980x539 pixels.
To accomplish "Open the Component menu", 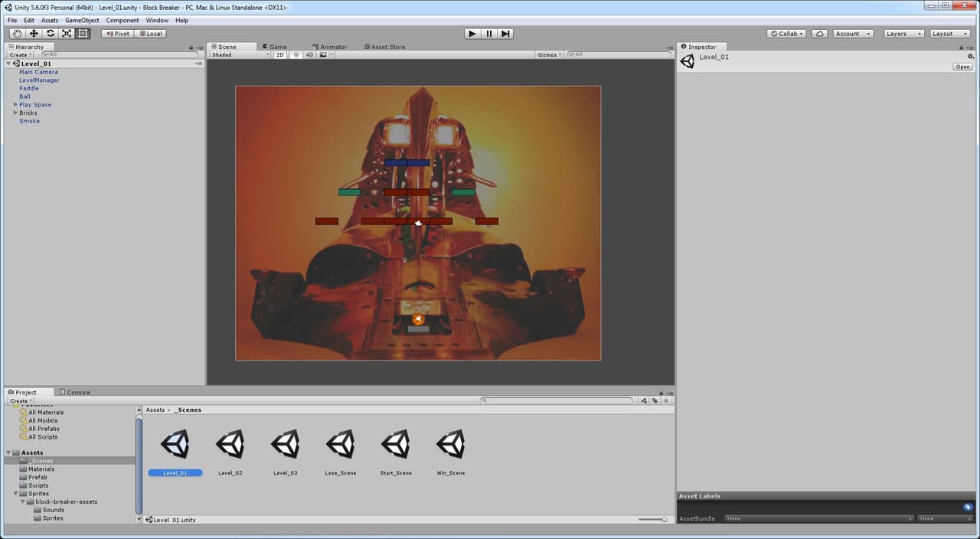I will pyautogui.click(x=122, y=21).
